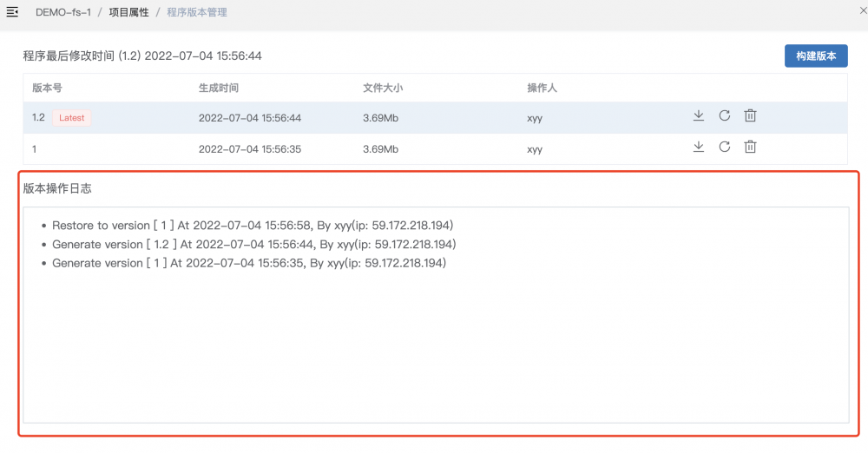Viewport: 868px width, 453px height.
Task: Click the 文件大小 column header
Action: point(383,89)
